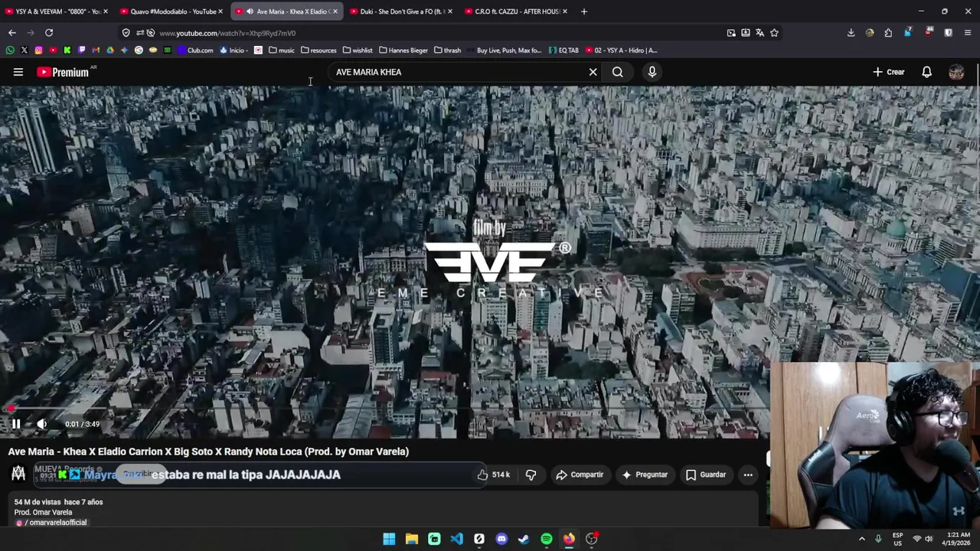Click the Preguntar button
Viewport: 980px width, 551px height.
point(644,474)
